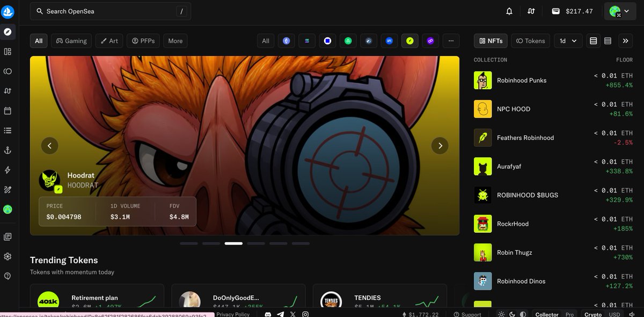Expand the account profile menu
644x317 pixels.
tap(620, 11)
